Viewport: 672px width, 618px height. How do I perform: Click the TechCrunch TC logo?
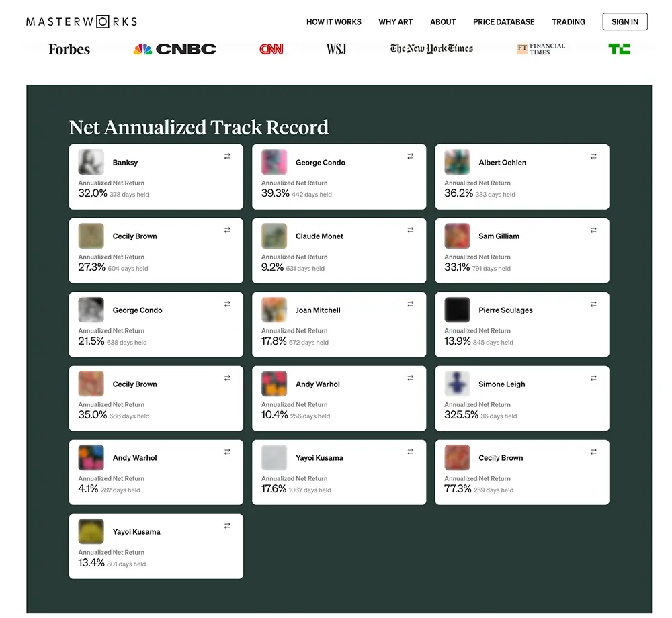620,49
